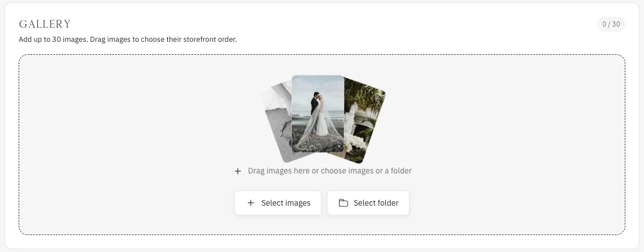Screen dimensions: 644x252
Task: Click the 0 / 30 image counter badge
Action: tap(611, 24)
